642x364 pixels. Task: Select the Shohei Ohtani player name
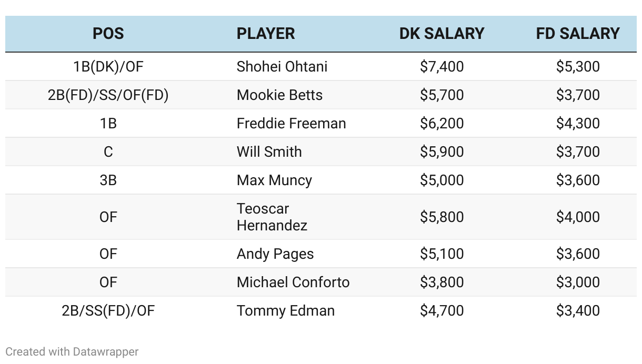[282, 67]
